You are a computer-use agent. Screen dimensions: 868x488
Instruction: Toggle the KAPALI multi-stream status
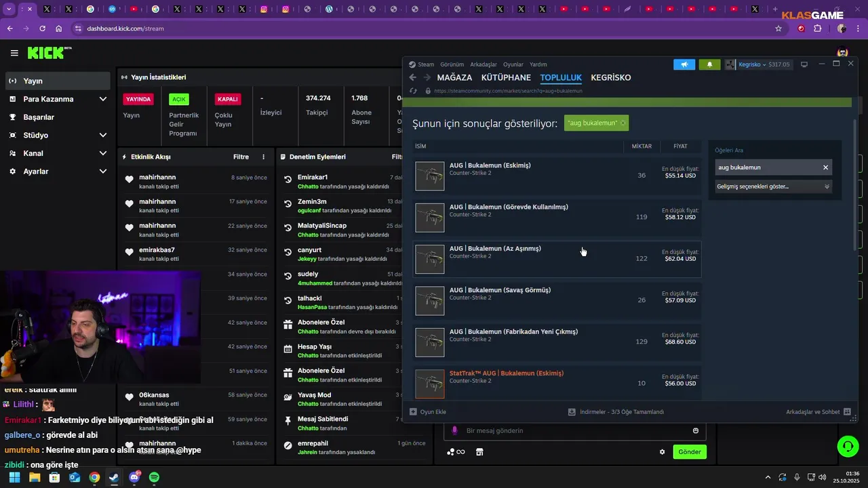coord(227,99)
